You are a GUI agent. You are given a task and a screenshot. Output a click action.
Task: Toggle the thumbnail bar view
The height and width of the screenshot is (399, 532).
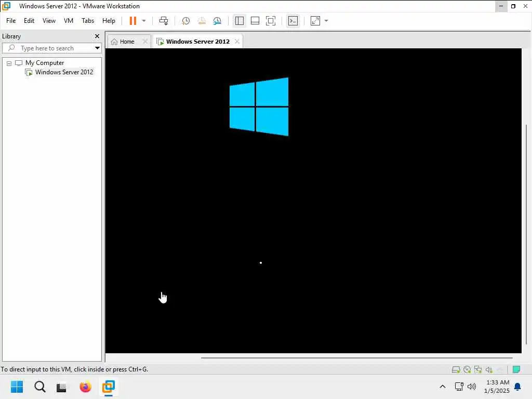point(255,21)
